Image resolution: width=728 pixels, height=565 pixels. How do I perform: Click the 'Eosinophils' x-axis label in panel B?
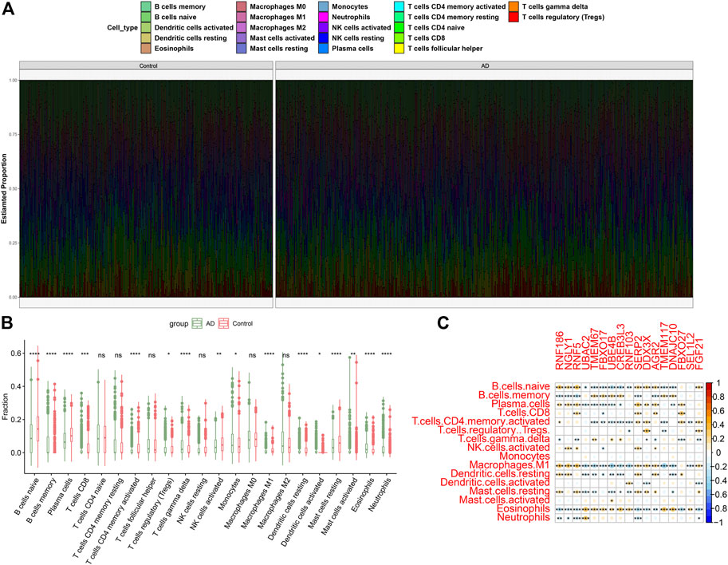[x=363, y=496]
